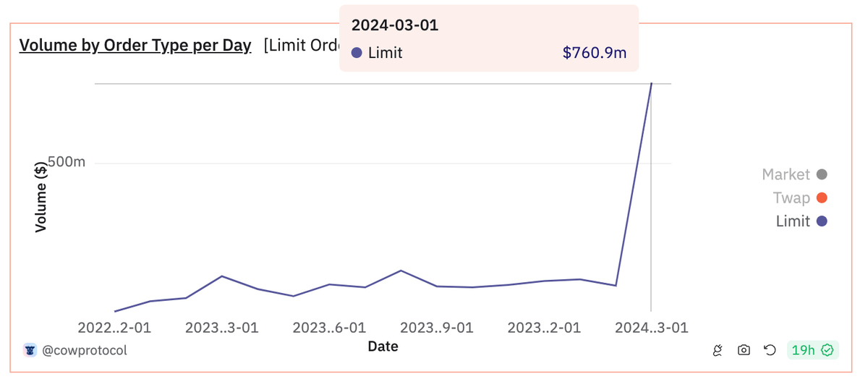Open the @cowprotocol profile link
The image size is (868, 387).
[84, 351]
